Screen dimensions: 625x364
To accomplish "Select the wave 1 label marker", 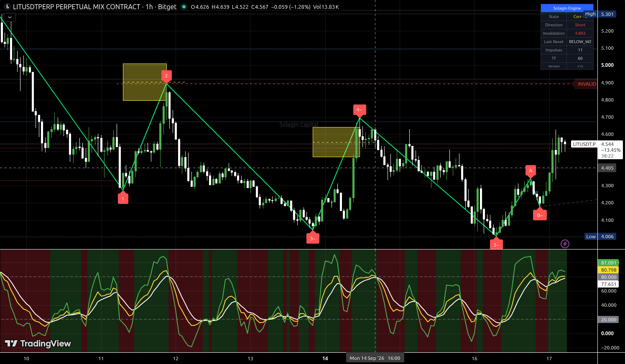I will [123, 199].
